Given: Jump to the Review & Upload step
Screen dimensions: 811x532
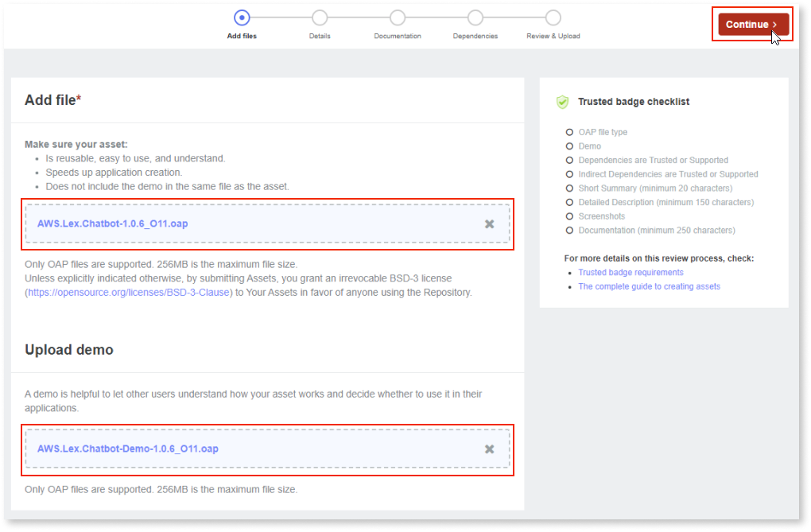Looking at the screenshot, I should (553, 17).
